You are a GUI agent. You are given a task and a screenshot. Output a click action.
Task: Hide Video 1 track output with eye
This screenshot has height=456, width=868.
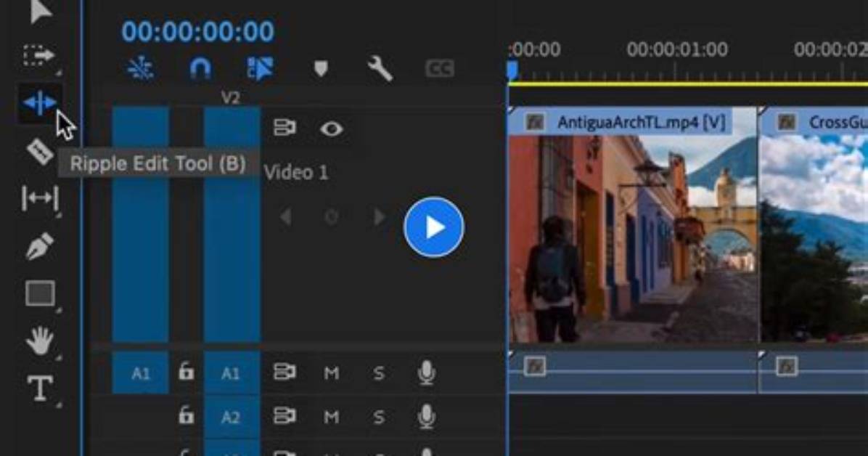pos(331,129)
